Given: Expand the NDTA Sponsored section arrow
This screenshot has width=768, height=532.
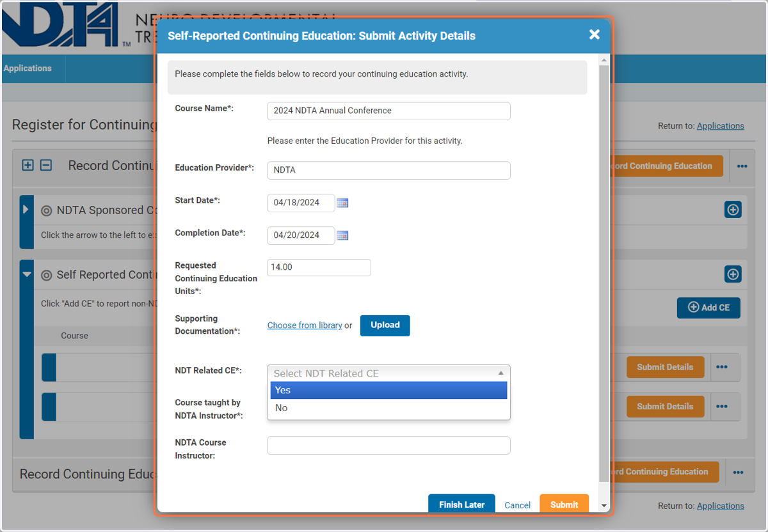Looking at the screenshot, I should 26,209.
